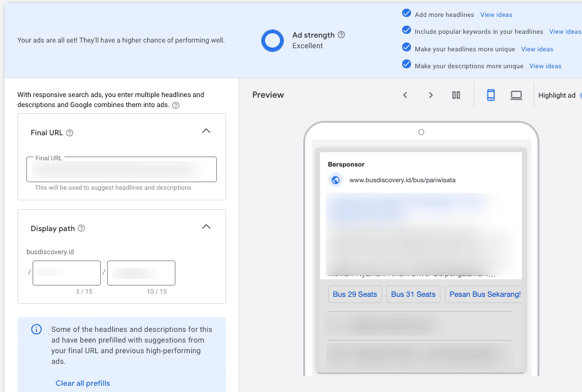Show previous ad preview arrow
Viewport: 582px width, 392px height.
pos(405,95)
